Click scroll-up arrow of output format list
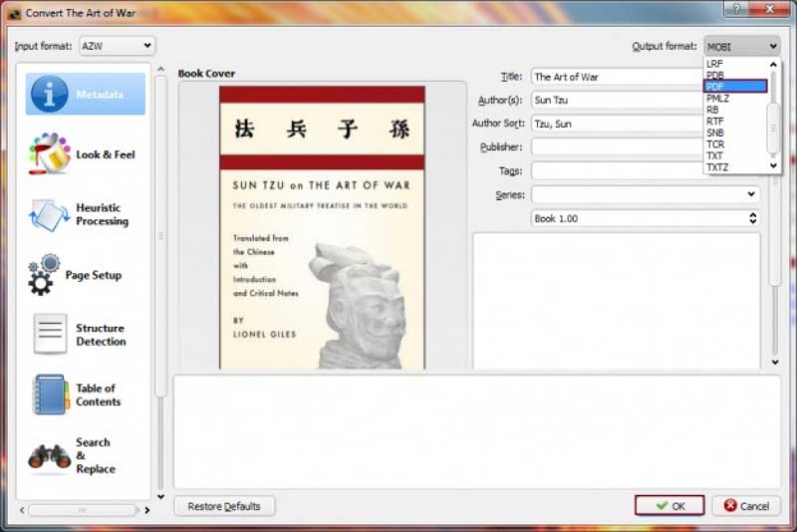 (773, 64)
